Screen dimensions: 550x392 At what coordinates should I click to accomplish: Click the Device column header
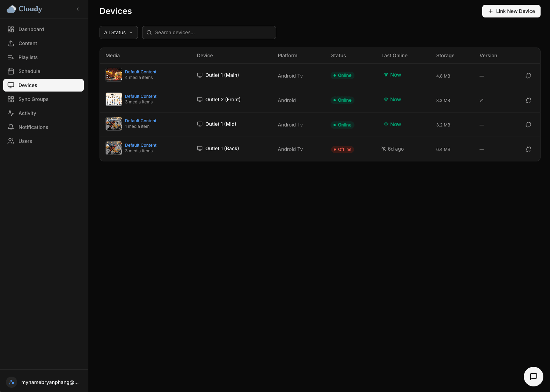coord(205,56)
